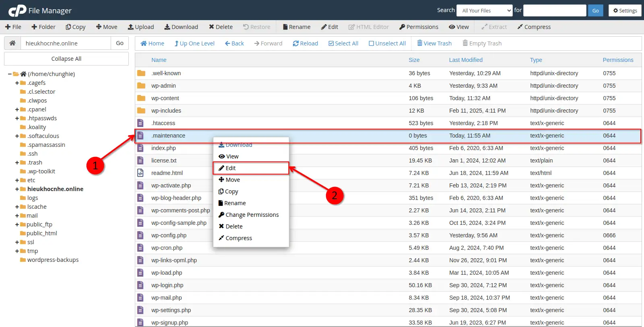Expand the .cpanel tree folder

coord(17,109)
